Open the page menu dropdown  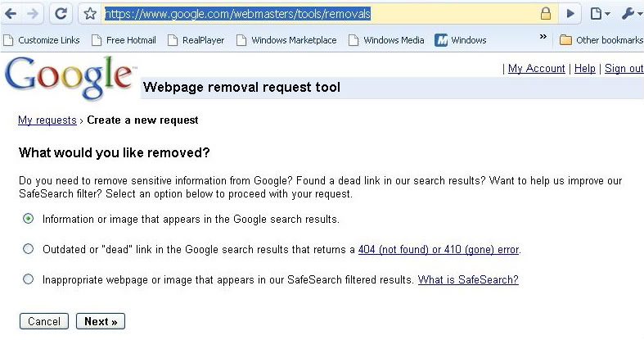pos(600,14)
